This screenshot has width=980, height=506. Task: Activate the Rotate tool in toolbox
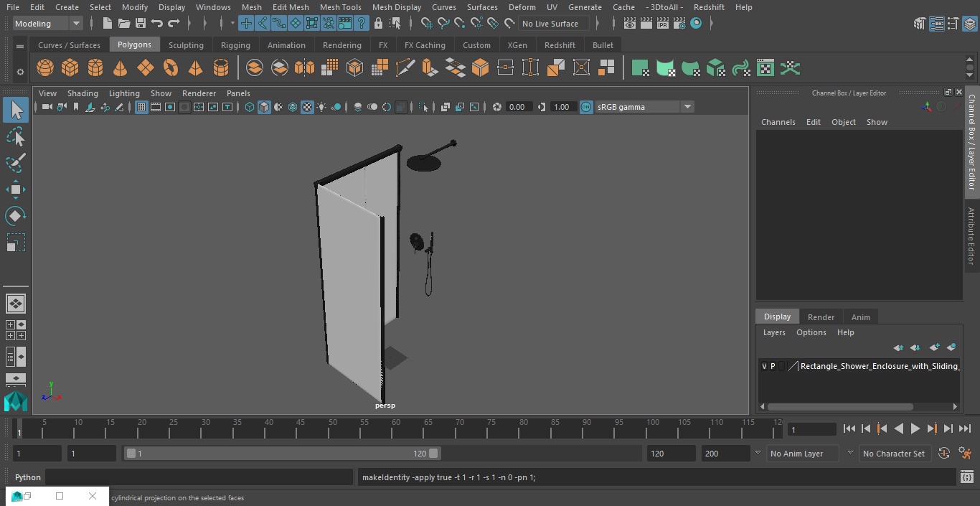click(x=16, y=216)
